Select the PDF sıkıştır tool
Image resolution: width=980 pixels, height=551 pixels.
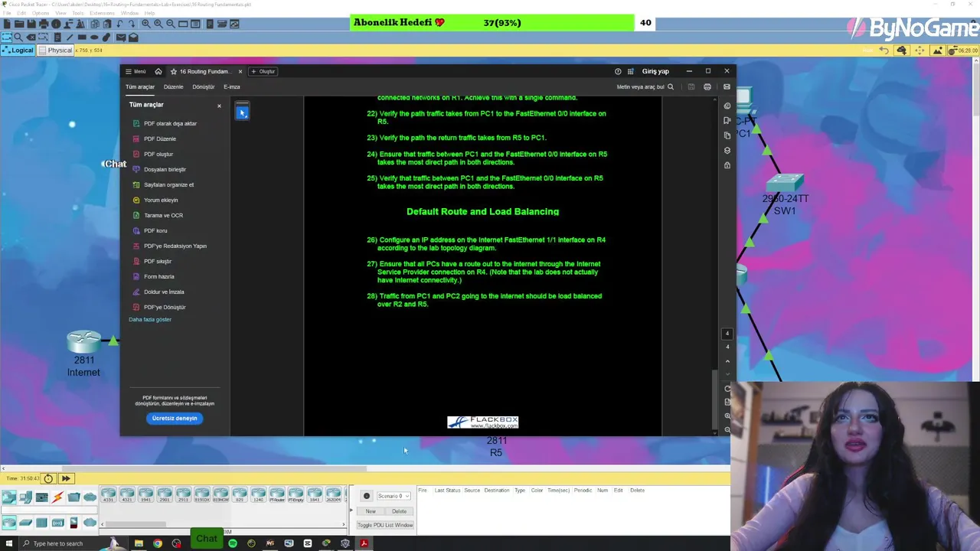coord(152,261)
